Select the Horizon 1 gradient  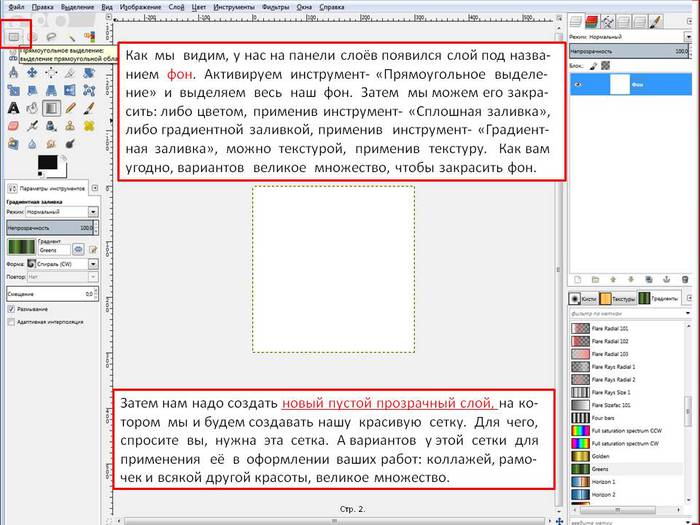pos(627,482)
